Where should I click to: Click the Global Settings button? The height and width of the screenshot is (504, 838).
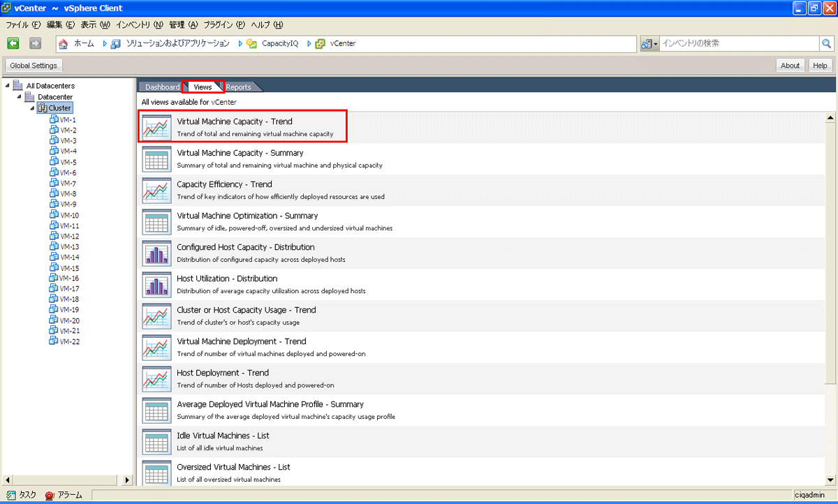tap(34, 66)
